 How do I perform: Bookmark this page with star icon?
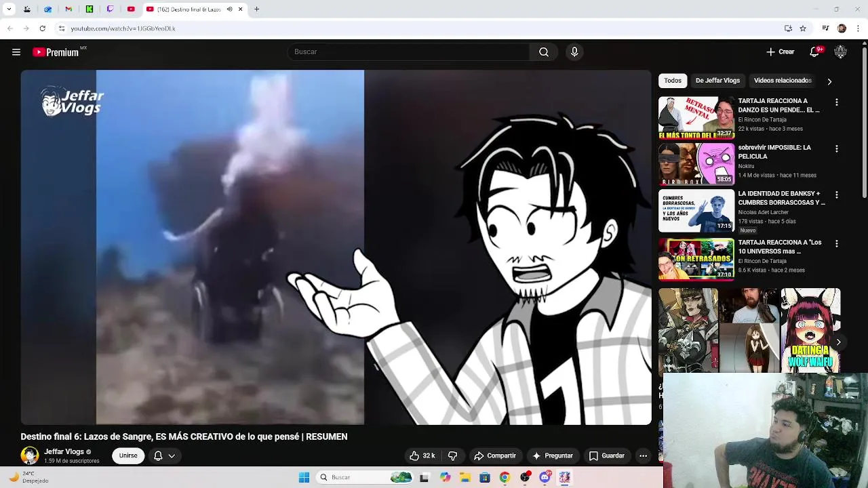tap(803, 28)
